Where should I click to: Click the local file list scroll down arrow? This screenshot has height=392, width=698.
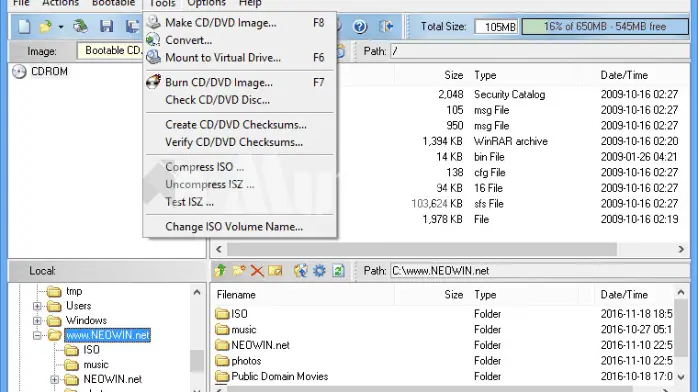coord(681,377)
